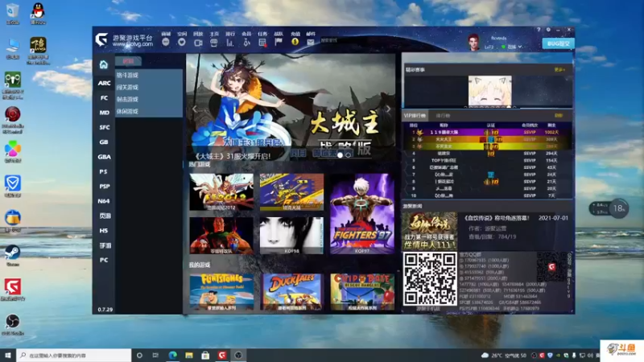Open KOF98 game thumbnail
Screen dimensions: 644x362
[x=291, y=236]
